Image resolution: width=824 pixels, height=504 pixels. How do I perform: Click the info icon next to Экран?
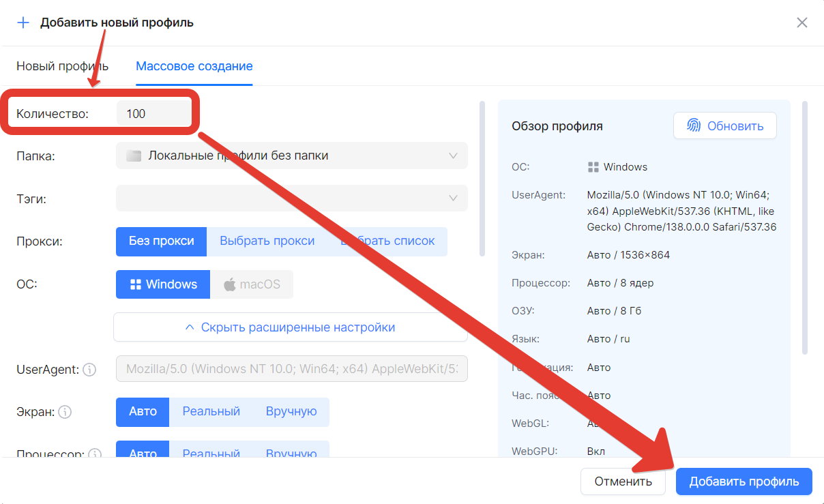click(x=65, y=412)
